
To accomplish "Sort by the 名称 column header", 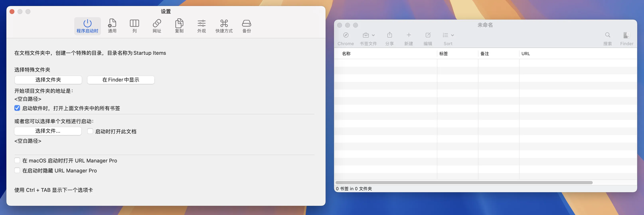I will (x=385, y=54).
